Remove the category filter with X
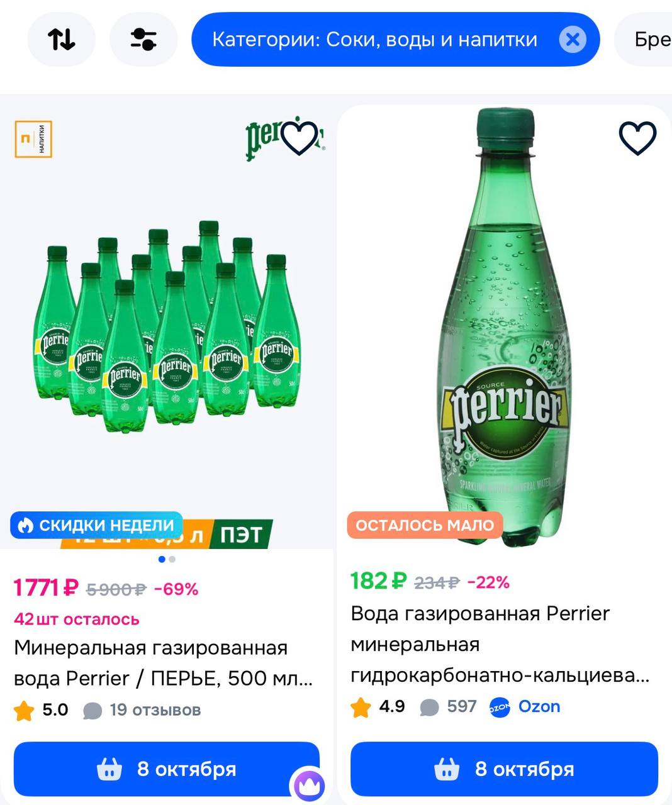This screenshot has height=805, width=672. (x=572, y=40)
